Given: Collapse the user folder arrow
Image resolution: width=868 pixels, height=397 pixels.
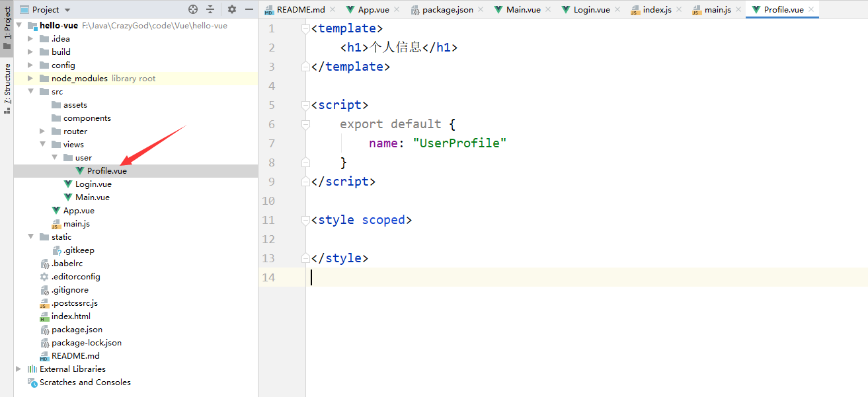Looking at the screenshot, I should tap(54, 158).
